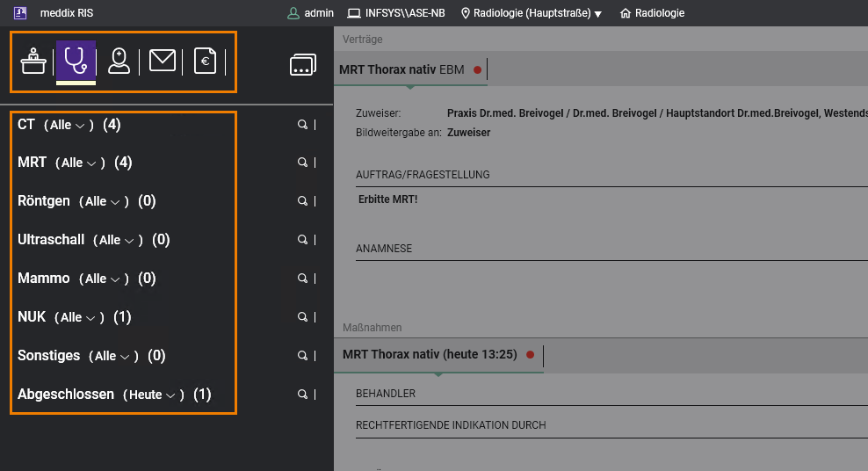Click the admin user in top bar

(311, 13)
